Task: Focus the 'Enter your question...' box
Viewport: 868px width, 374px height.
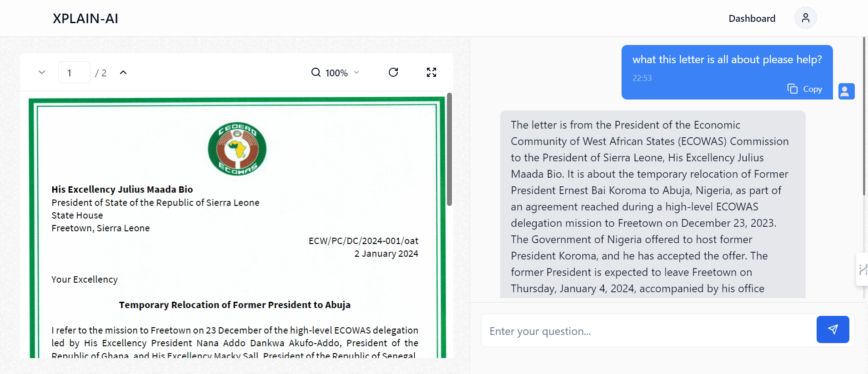Action: [x=648, y=331]
